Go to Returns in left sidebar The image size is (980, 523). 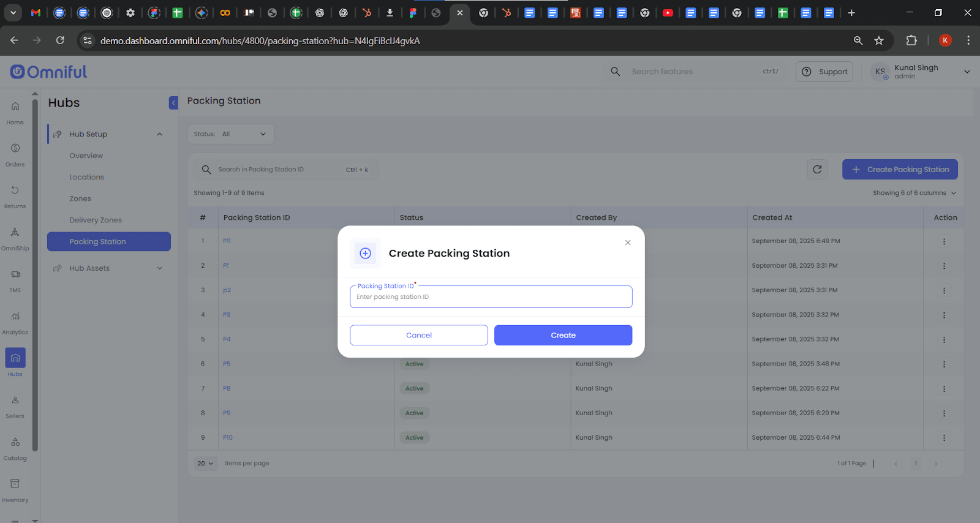tap(15, 196)
